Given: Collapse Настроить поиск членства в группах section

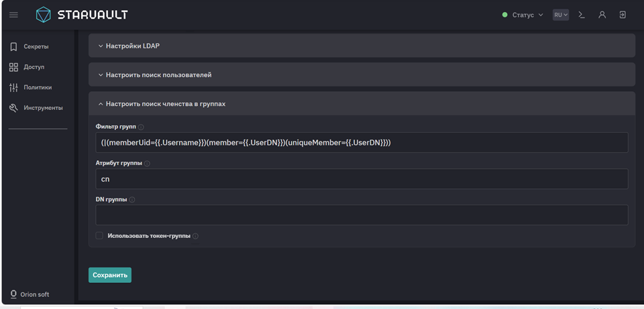Looking at the screenshot, I should pos(165,104).
